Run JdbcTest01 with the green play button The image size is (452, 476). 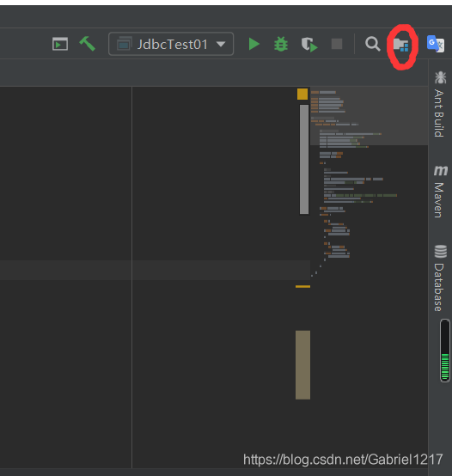(253, 44)
